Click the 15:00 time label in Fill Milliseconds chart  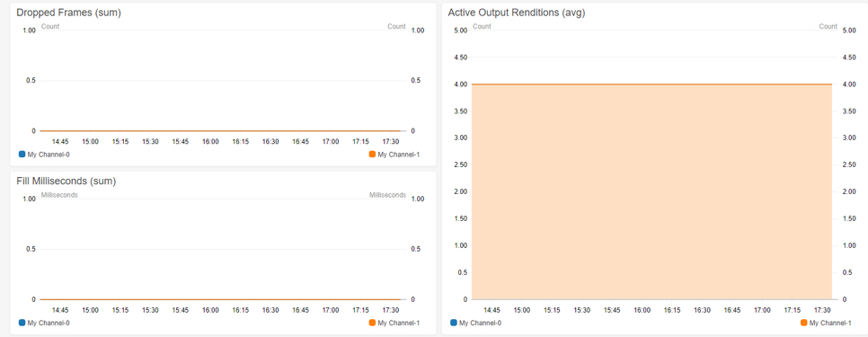[90, 310]
